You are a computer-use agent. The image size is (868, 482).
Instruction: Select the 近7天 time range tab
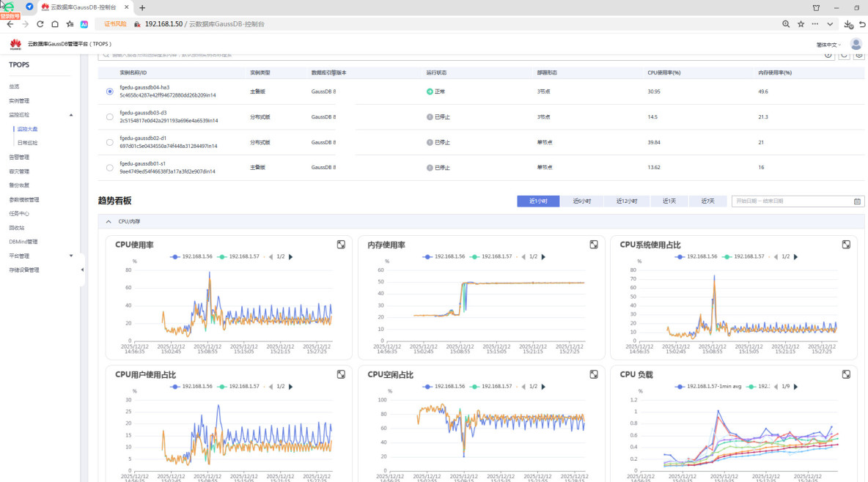click(x=707, y=201)
